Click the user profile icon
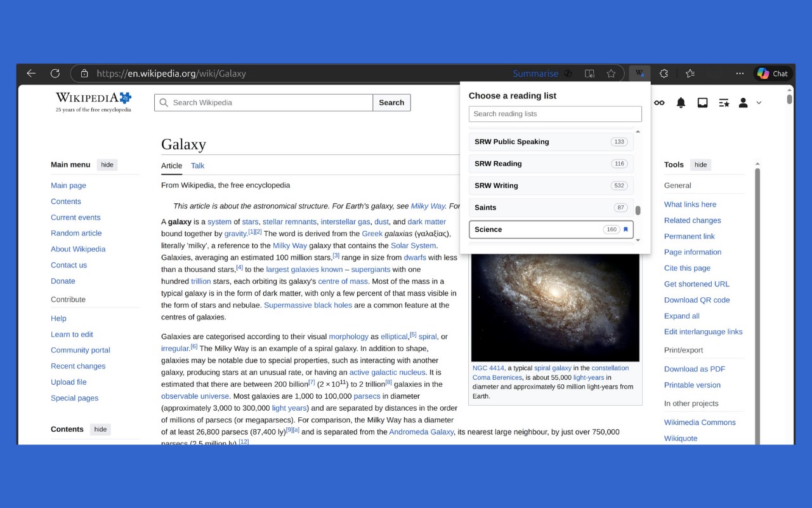This screenshot has height=508, width=812. [743, 103]
